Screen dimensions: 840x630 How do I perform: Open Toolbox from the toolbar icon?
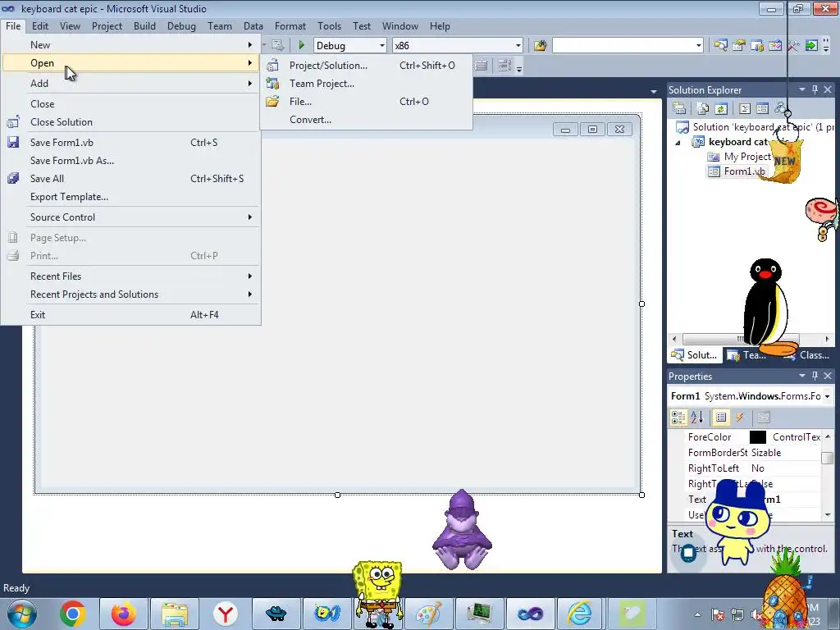[793, 46]
